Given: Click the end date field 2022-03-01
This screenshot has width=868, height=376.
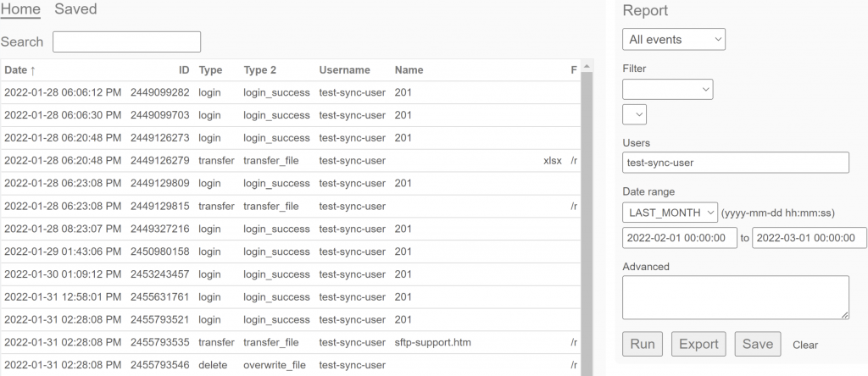Looking at the screenshot, I should coord(809,238).
